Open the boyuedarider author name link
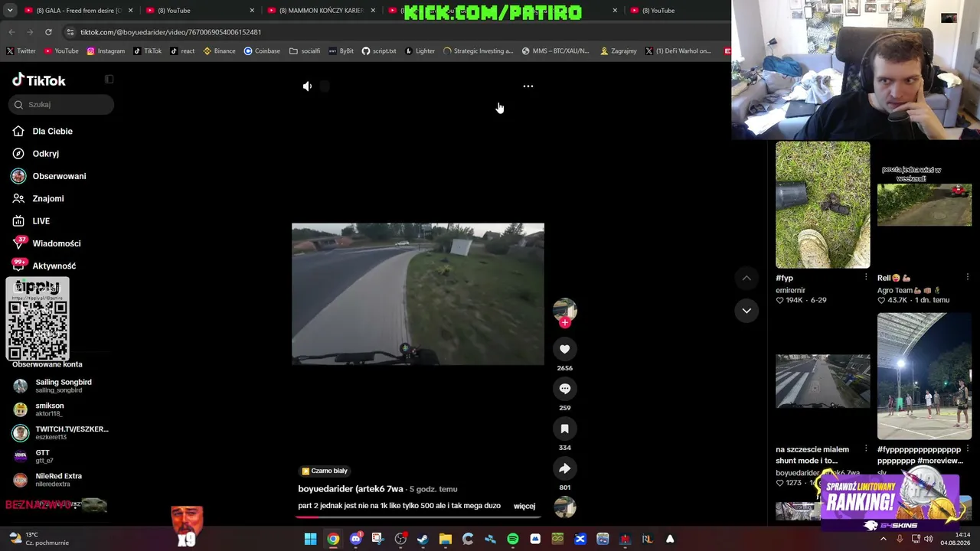Screen dimensions: 980x551 [351, 489]
